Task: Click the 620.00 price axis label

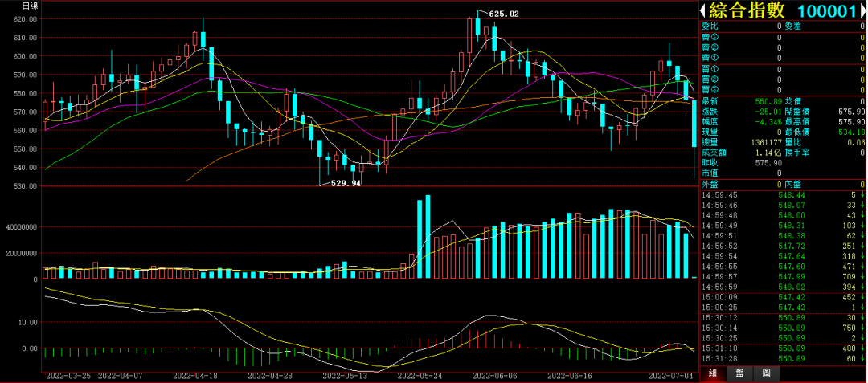Action: tap(26, 19)
